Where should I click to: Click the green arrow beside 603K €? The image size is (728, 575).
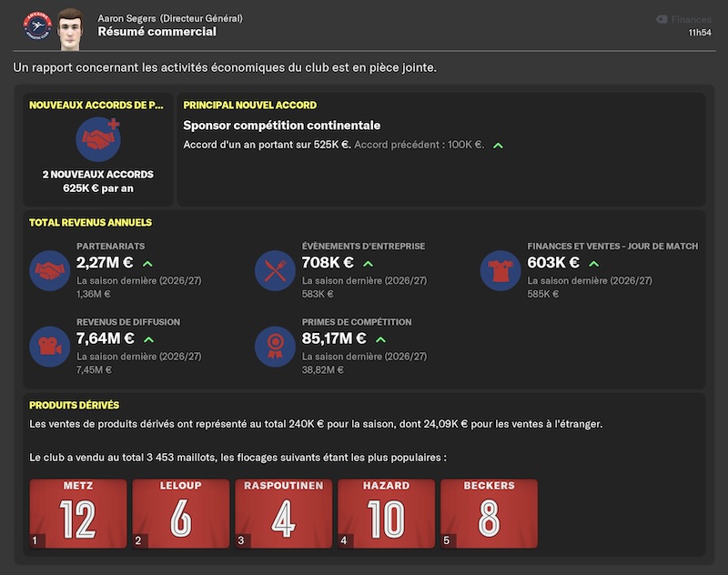(594, 264)
